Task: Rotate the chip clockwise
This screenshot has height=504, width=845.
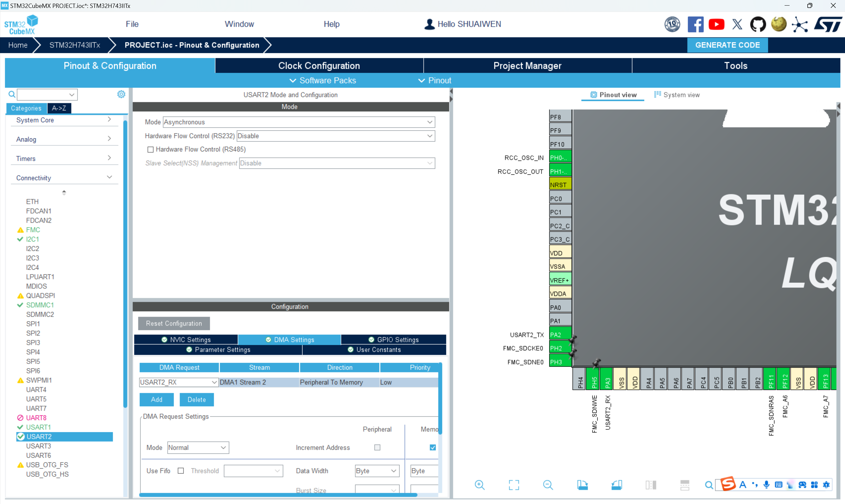Action: coord(582,485)
